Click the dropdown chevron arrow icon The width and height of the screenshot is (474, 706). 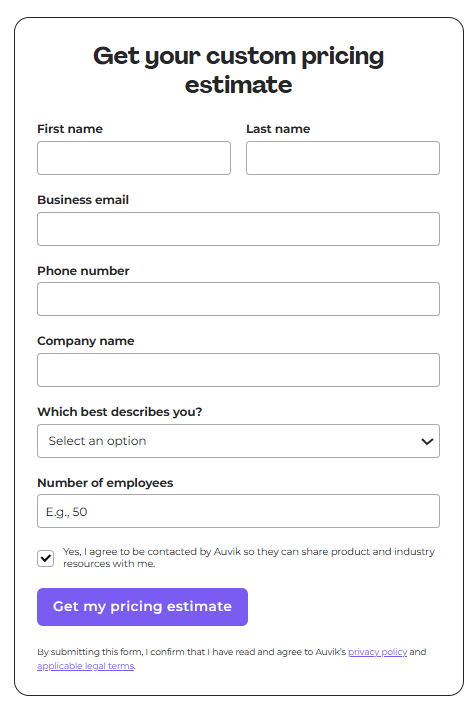(x=427, y=441)
